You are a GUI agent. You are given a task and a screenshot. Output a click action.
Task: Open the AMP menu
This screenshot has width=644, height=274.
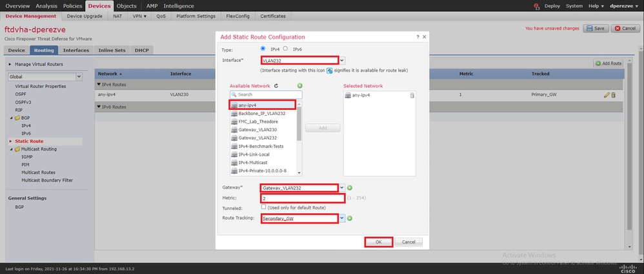pos(152,6)
